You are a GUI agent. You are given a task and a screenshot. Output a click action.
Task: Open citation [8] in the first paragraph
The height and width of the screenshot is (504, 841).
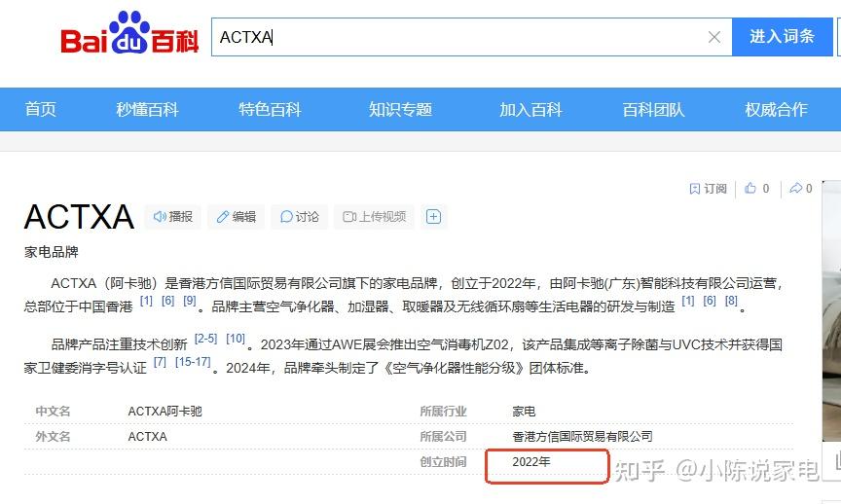tap(731, 301)
